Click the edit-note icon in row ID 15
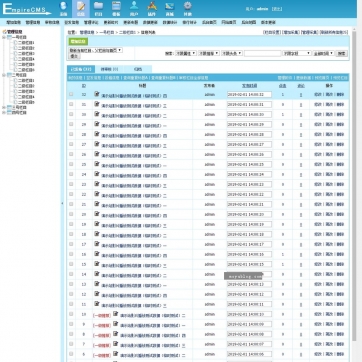This screenshot has width=362, height=362. coord(97,264)
